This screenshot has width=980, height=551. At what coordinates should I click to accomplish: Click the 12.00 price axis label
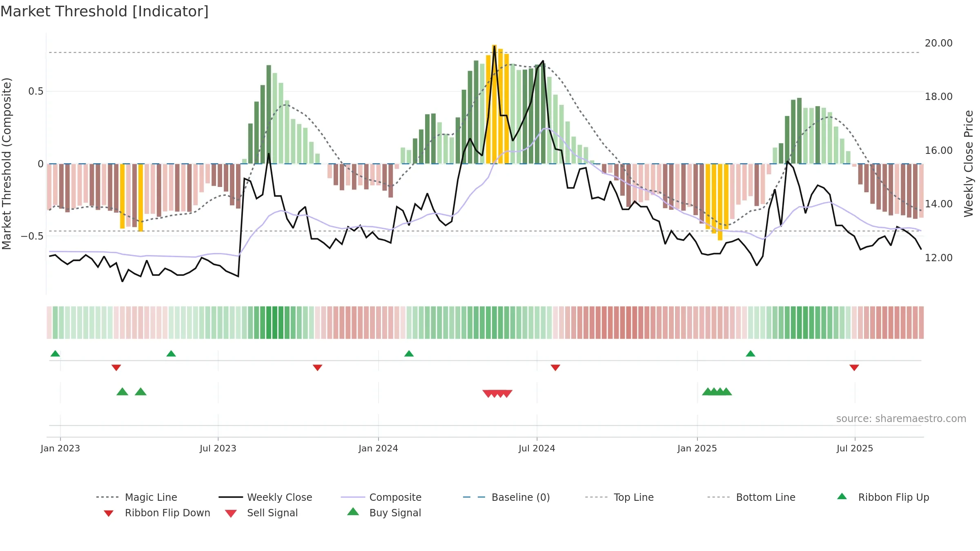(x=939, y=258)
